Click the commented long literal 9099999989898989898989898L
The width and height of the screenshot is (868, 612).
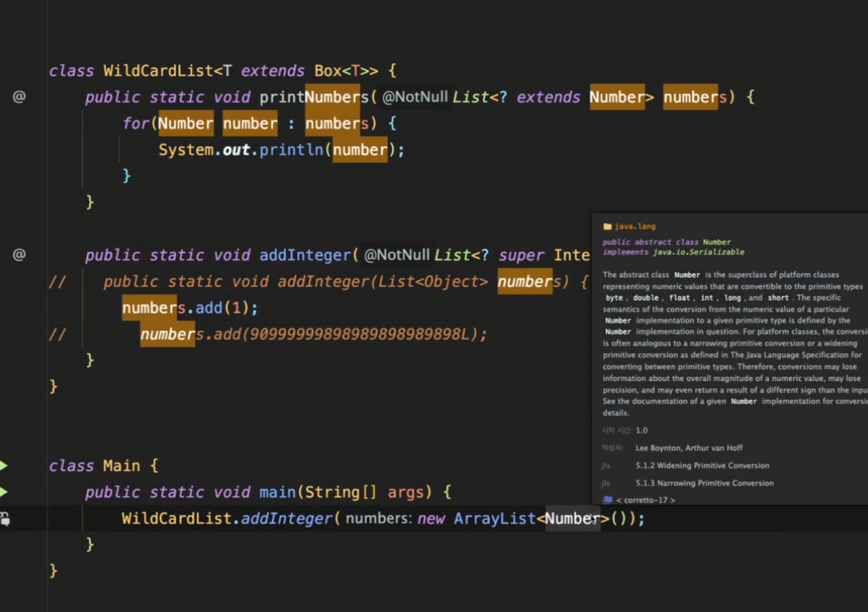(x=360, y=334)
